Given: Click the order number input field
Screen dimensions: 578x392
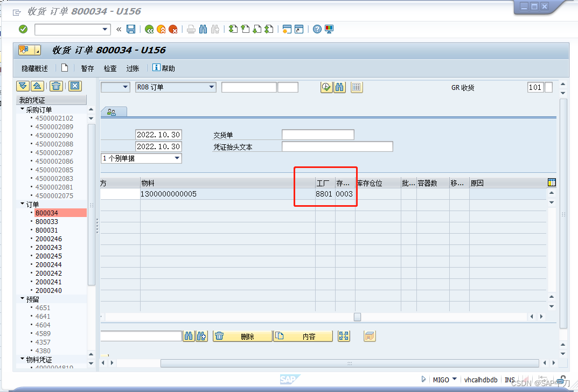Looking at the screenshot, I should tap(249, 87).
